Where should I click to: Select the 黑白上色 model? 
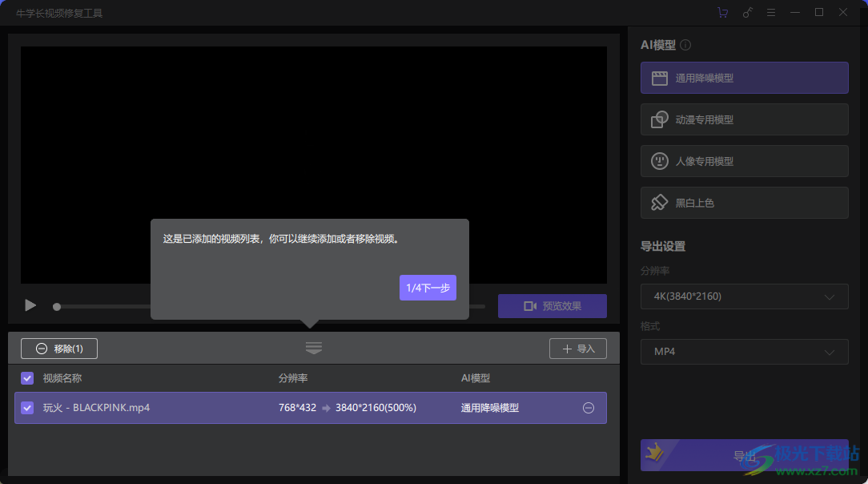744,203
